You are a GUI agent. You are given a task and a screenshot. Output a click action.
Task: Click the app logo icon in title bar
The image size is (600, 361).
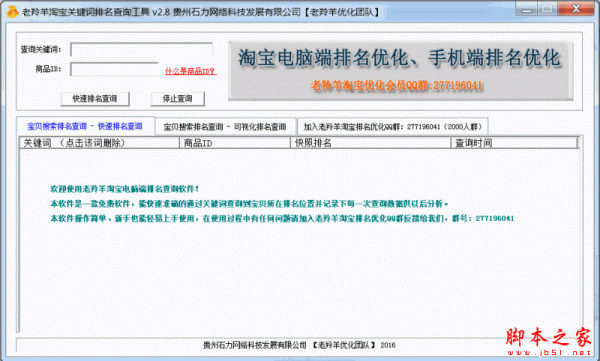[x=12, y=12]
